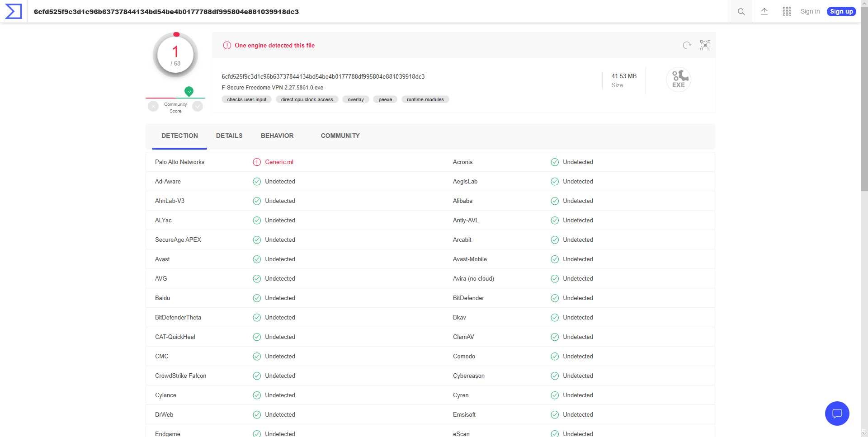
Task: Click the checks-user-input tag
Action: point(247,99)
